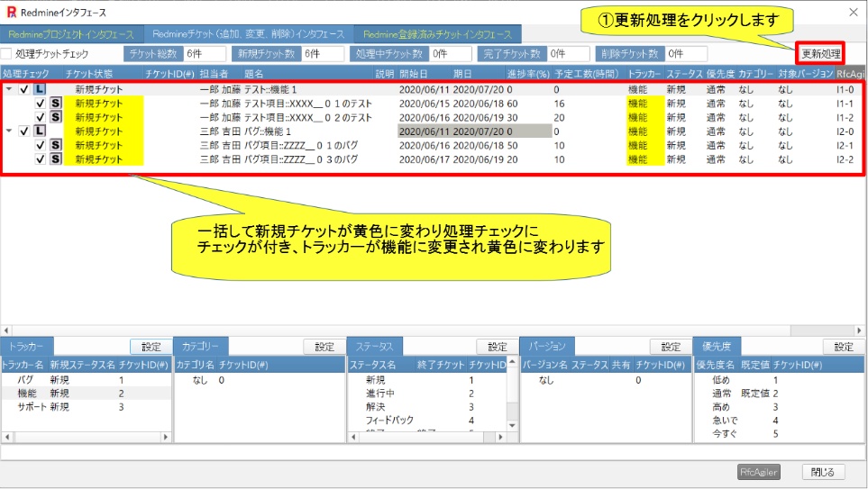Click the status list scroll-up arrow
This screenshot has height=489, width=868.
[x=512, y=362]
